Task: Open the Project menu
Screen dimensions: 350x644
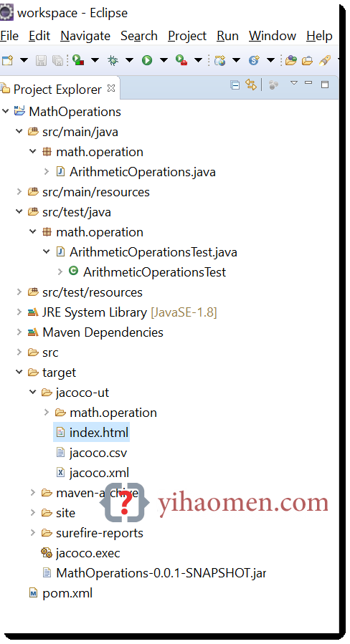Action: point(187,36)
